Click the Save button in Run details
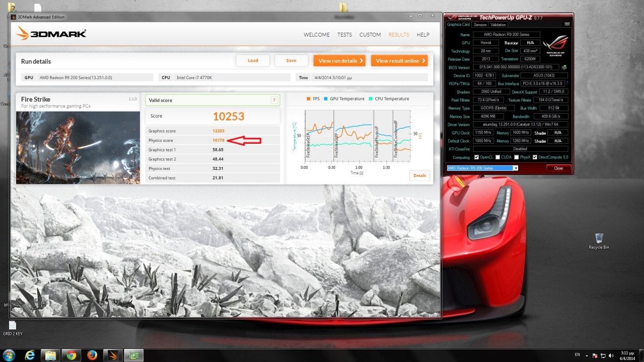This screenshot has width=644, height=362. (x=291, y=60)
